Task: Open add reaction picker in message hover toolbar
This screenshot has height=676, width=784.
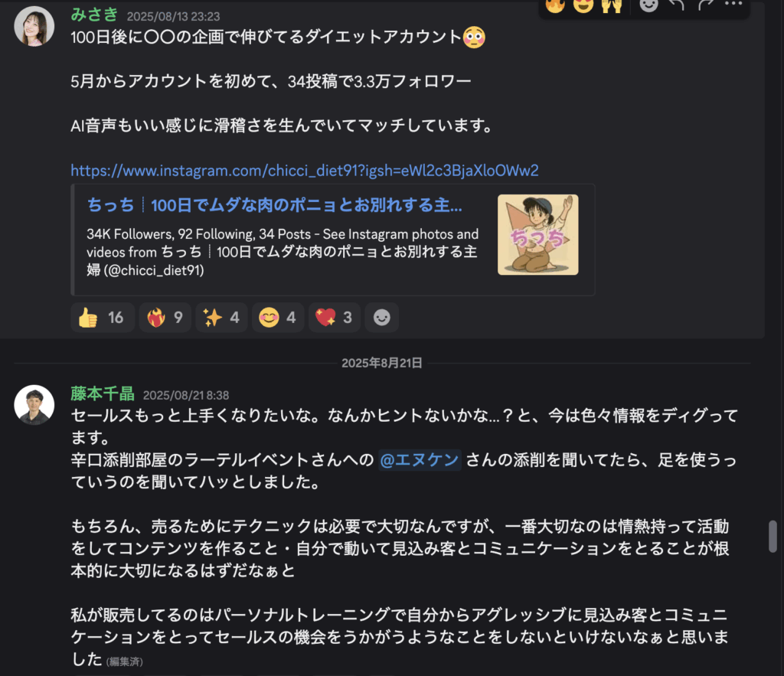Action: point(649,5)
